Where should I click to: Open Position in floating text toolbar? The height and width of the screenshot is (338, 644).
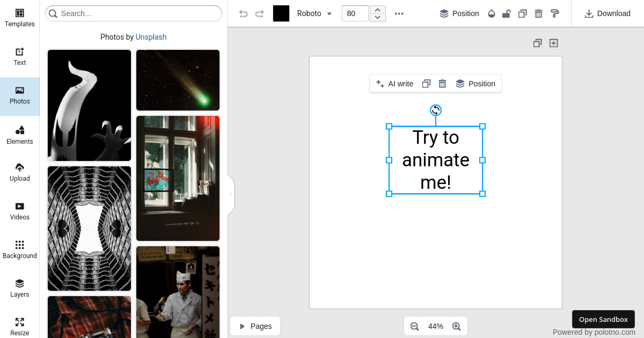point(475,84)
